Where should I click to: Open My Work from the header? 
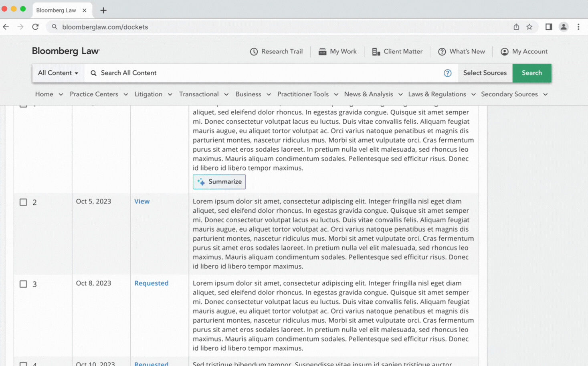(x=337, y=51)
